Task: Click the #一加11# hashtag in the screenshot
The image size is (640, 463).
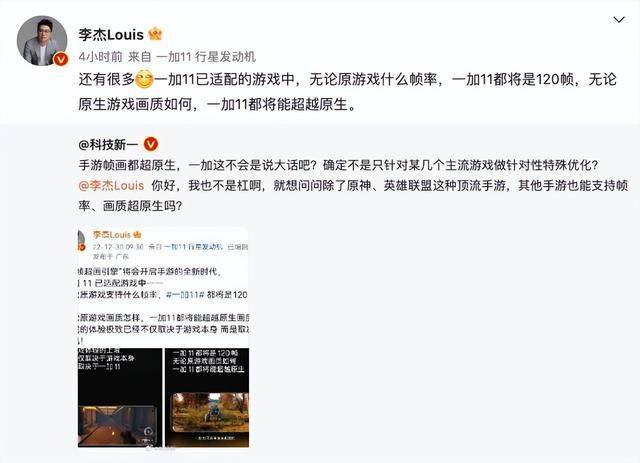Action: point(185,295)
